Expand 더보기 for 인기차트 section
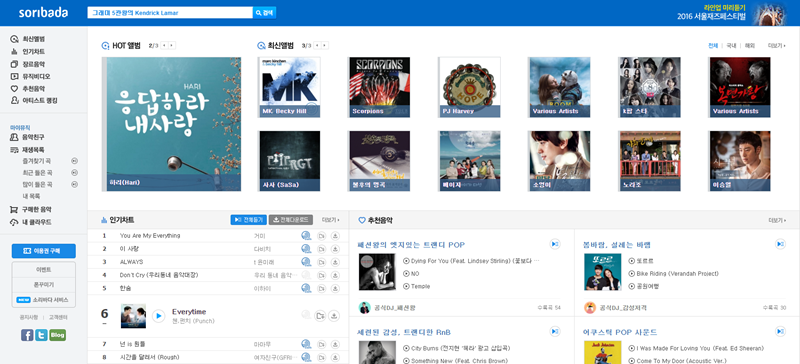The image size is (800, 364). point(330,220)
